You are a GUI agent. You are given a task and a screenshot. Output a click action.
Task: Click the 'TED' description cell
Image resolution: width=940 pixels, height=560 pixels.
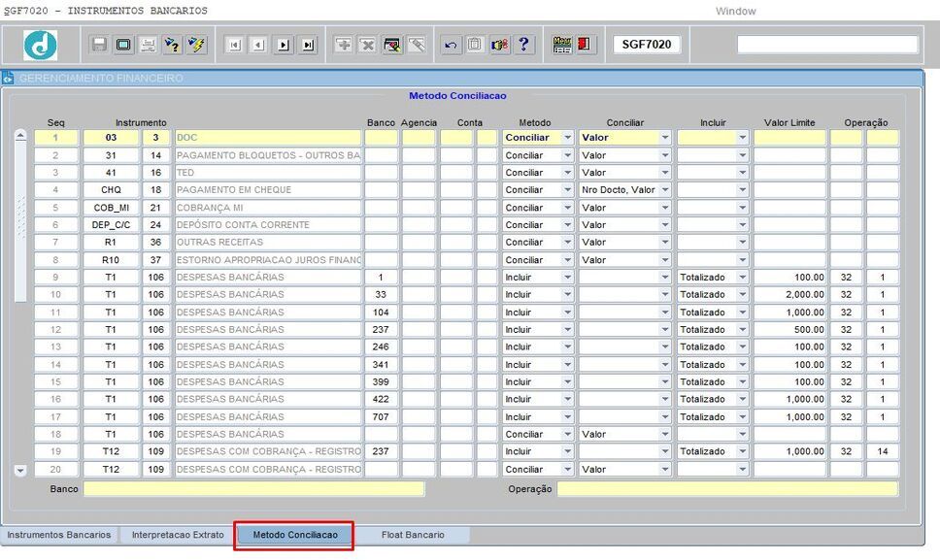click(x=268, y=173)
